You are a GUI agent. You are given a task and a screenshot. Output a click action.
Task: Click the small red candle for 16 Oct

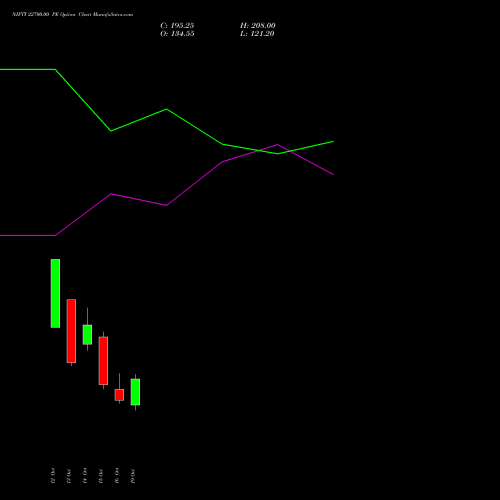[x=119, y=395]
